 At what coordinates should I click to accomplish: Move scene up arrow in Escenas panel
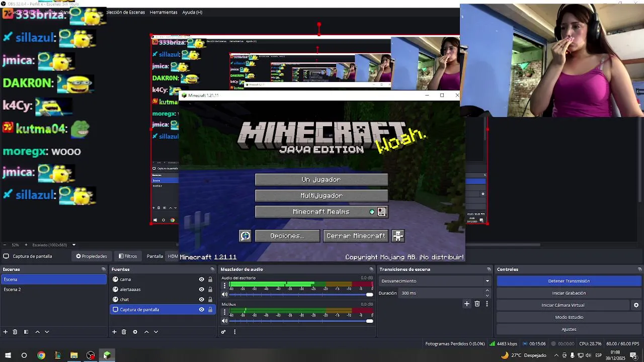(37, 332)
